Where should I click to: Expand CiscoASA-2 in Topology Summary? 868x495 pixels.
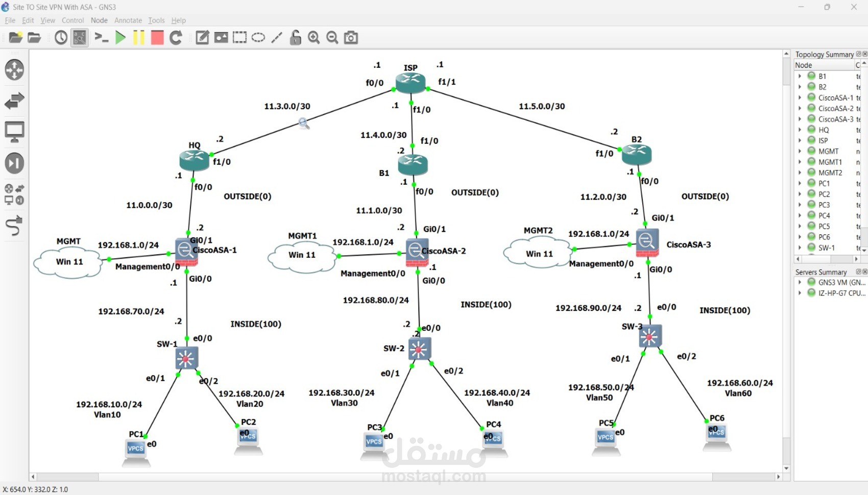click(800, 108)
